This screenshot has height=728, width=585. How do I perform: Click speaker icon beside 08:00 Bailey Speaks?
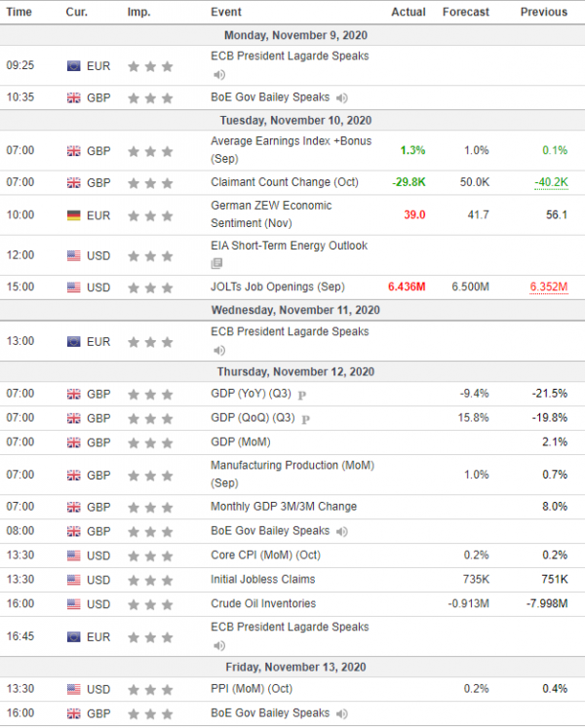(x=342, y=531)
